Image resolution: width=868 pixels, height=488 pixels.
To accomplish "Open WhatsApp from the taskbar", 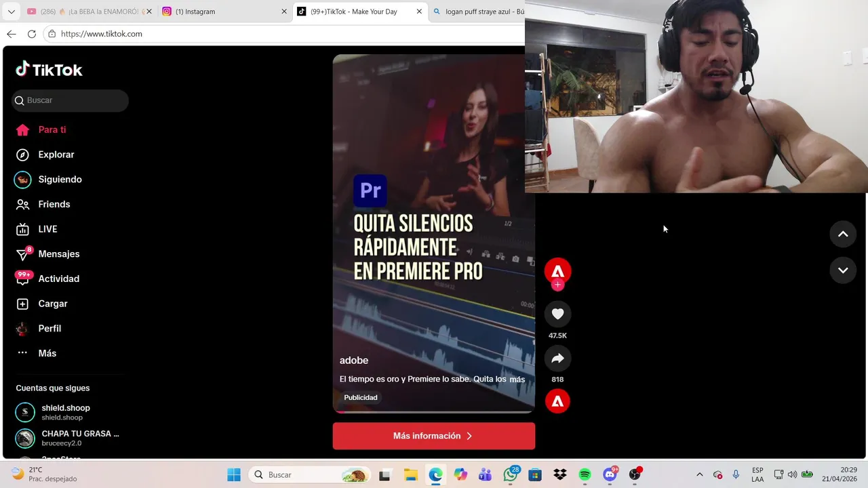I will point(511,474).
